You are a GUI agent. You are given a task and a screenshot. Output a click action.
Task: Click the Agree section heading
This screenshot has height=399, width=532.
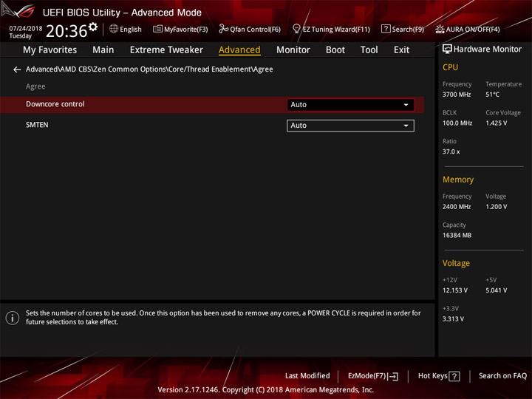pos(35,86)
